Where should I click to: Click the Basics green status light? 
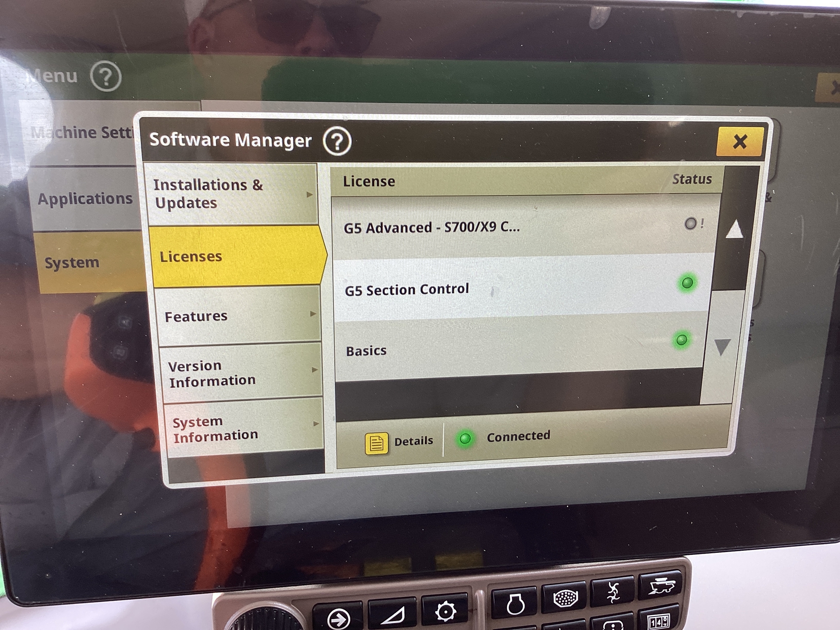[681, 340]
